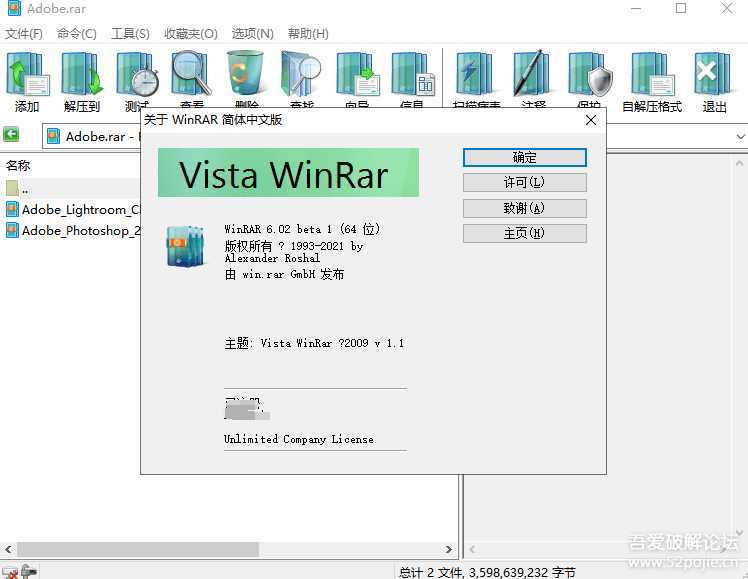Click the left pane horizontal scrollbar
This screenshot has height=579, width=748.
(140, 549)
